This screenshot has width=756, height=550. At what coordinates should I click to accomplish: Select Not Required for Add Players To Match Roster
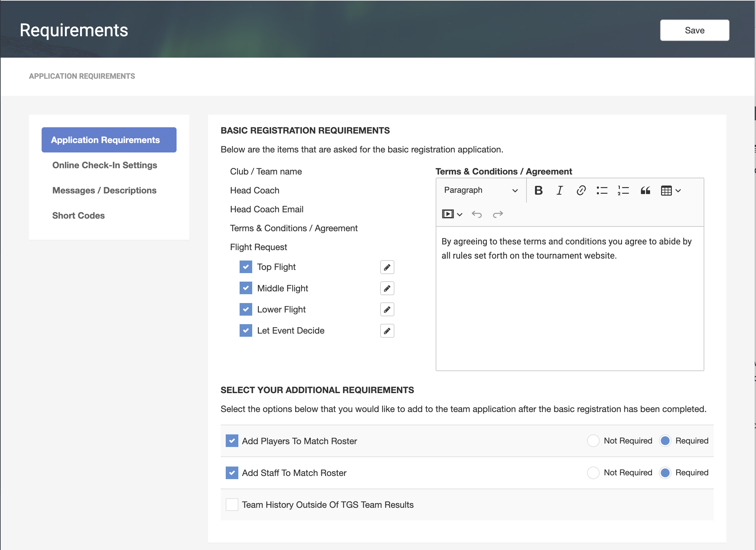[x=593, y=441]
